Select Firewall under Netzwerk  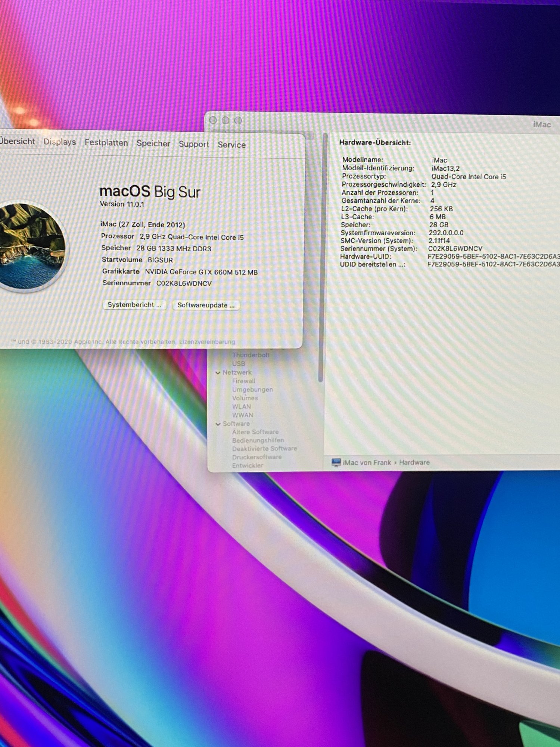[243, 381]
